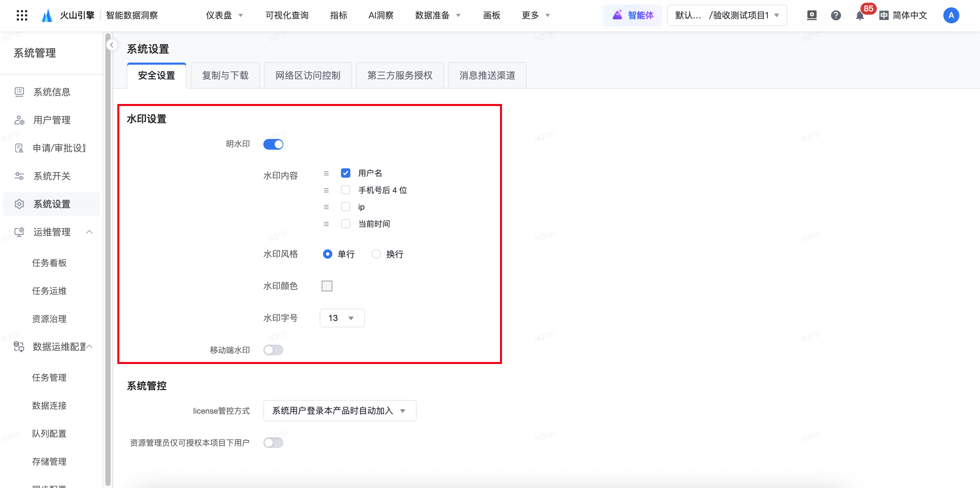Click the screen settings icon in header
Image resolution: width=980 pixels, height=488 pixels.
[811, 16]
